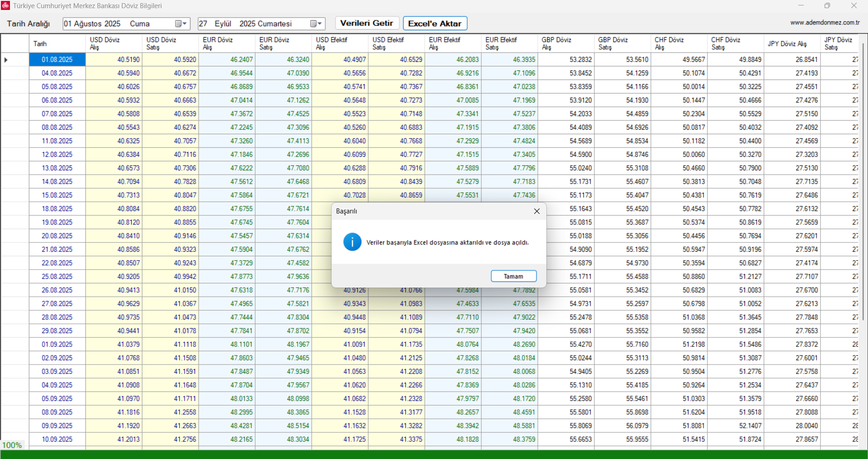Open the end date calendar dropdown
Image resolution: width=868 pixels, height=459 pixels.
pos(316,24)
